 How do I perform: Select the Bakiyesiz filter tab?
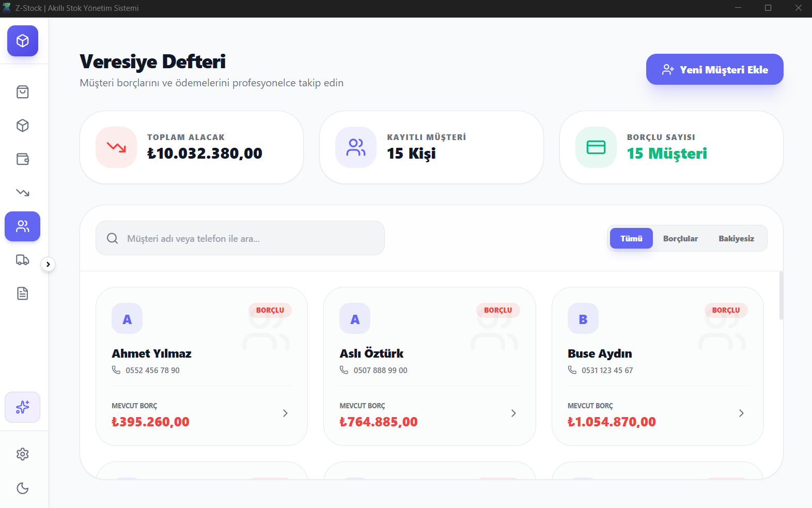pyautogui.click(x=736, y=238)
